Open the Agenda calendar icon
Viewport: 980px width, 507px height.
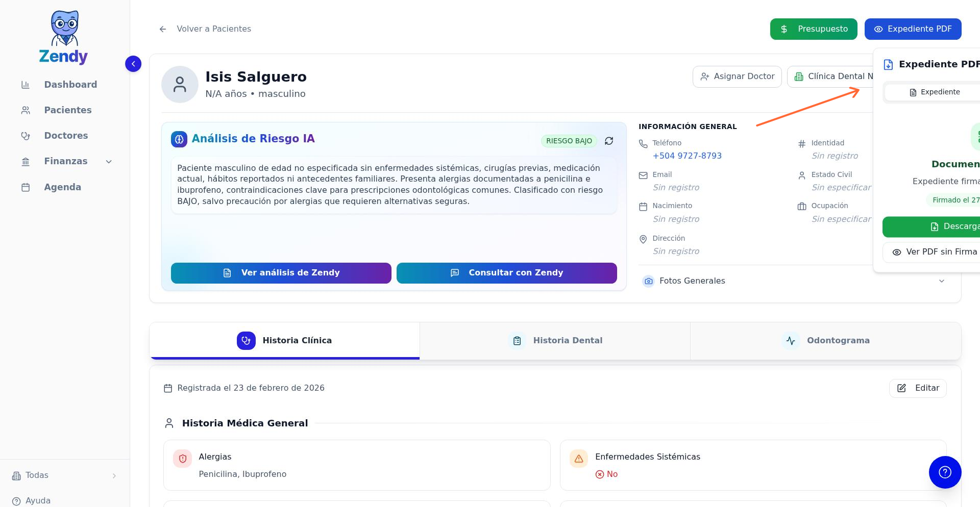(x=26, y=187)
